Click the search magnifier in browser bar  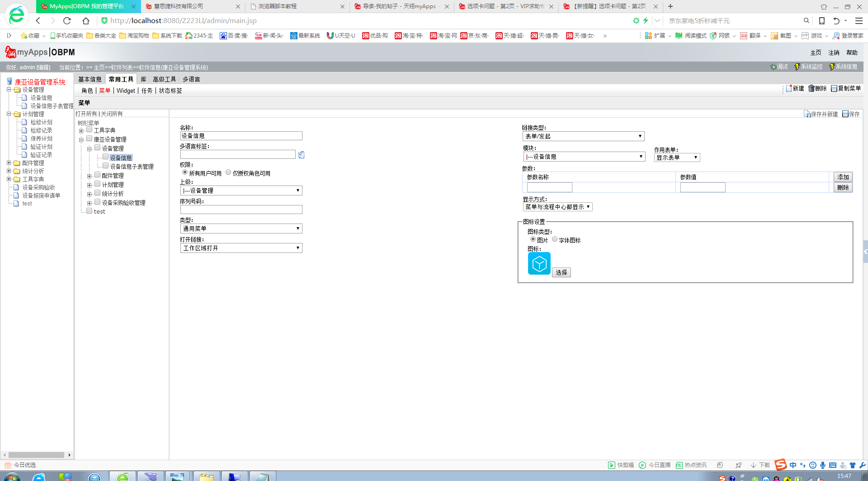point(806,20)
